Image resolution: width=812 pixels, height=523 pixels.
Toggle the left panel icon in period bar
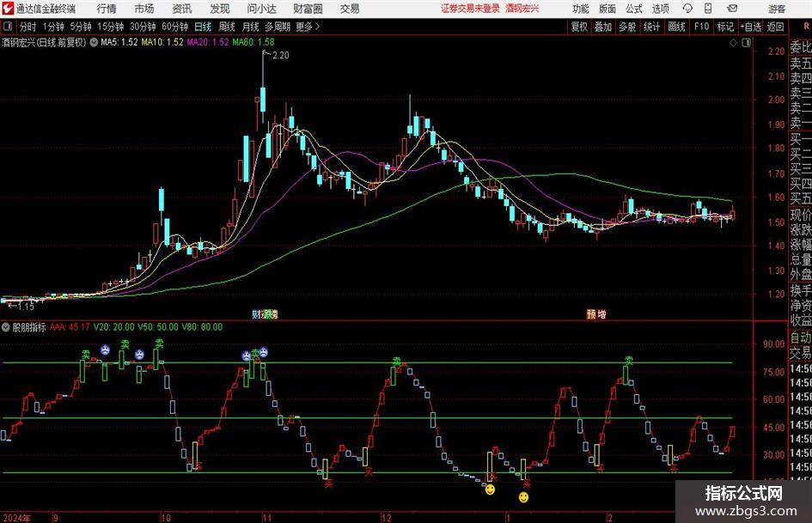8,27
